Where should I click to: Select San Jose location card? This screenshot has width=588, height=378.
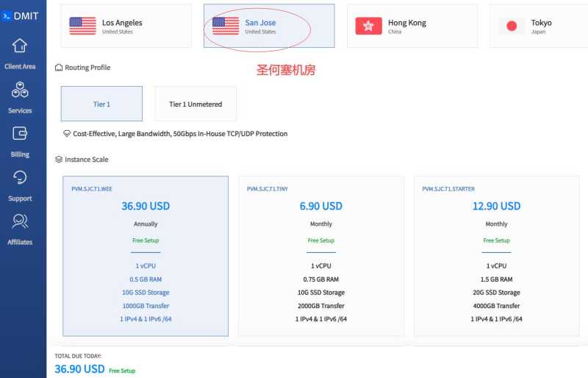pyautogui.click(x=269, y=26)
